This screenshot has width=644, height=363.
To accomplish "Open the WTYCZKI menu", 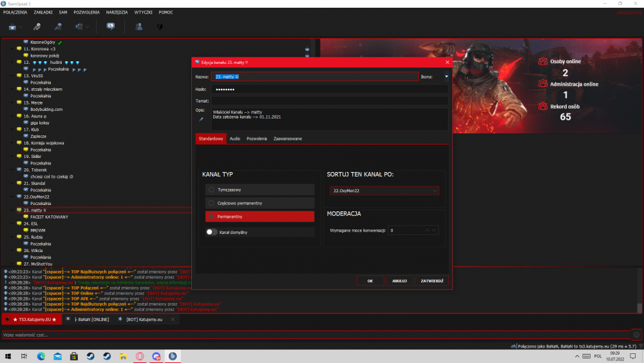I will pos(144,12).
